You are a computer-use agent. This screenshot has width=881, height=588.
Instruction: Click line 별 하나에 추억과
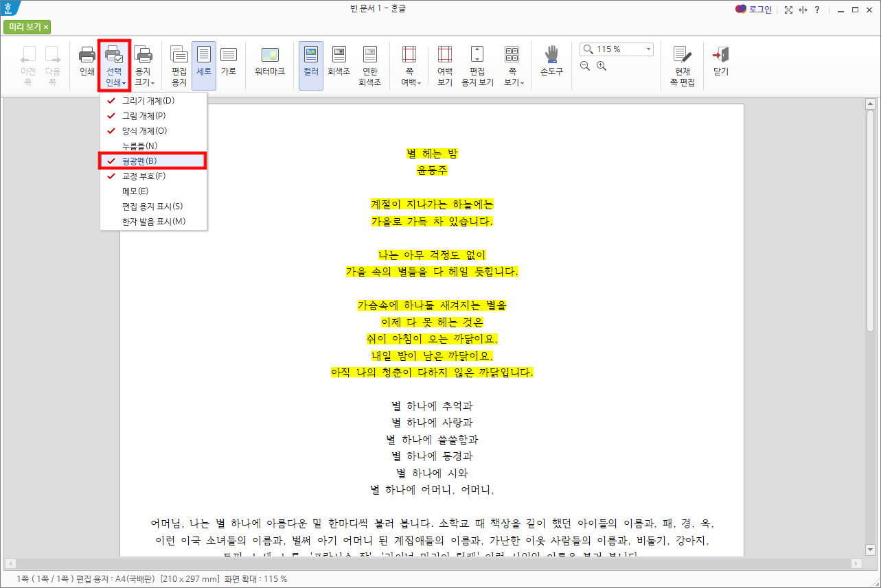click(432, 405)
